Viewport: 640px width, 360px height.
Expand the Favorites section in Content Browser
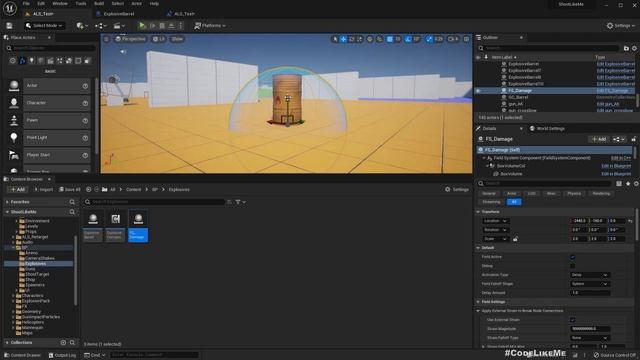(7, 202)
